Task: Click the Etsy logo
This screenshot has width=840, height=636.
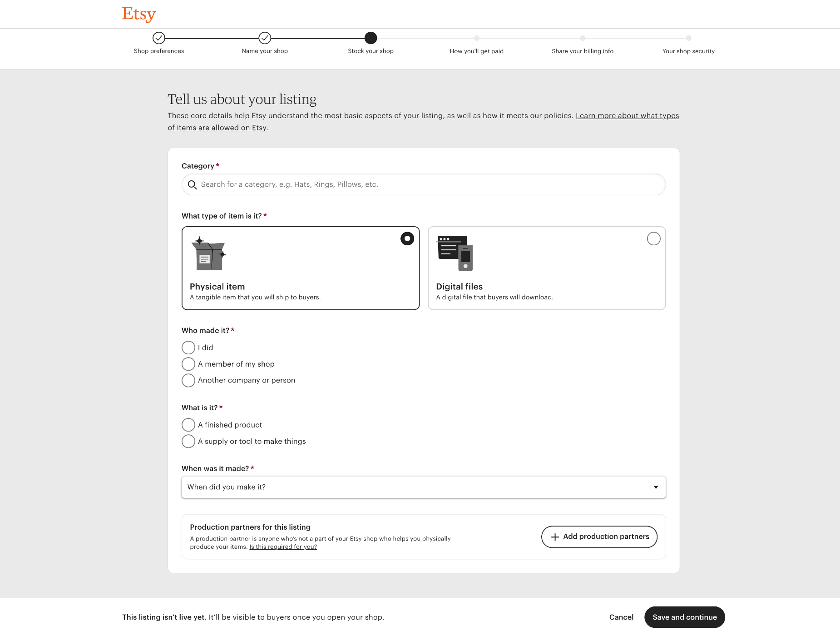Action: click(138, 14)
